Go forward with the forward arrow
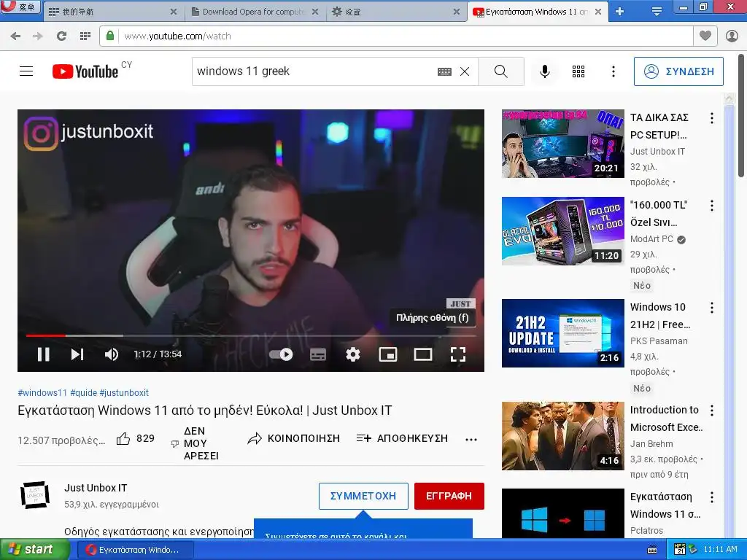 [38, 36]
